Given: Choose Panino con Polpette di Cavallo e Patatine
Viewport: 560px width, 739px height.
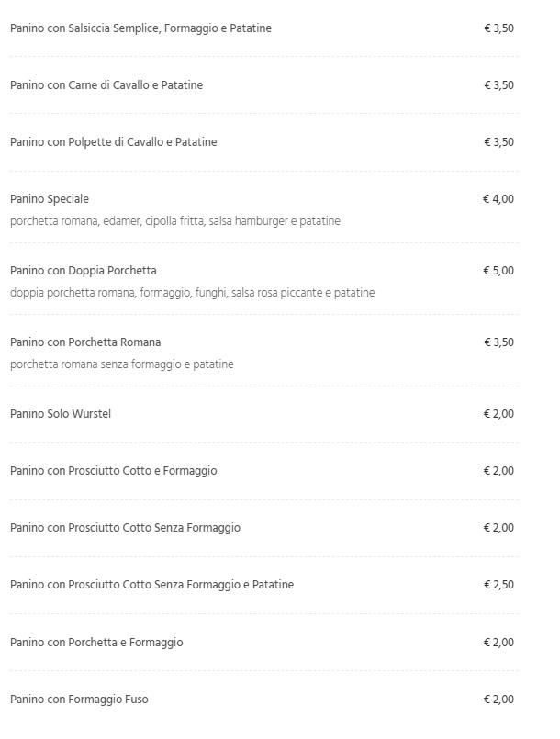Looking at the screenshot, I should coord(114,142).
